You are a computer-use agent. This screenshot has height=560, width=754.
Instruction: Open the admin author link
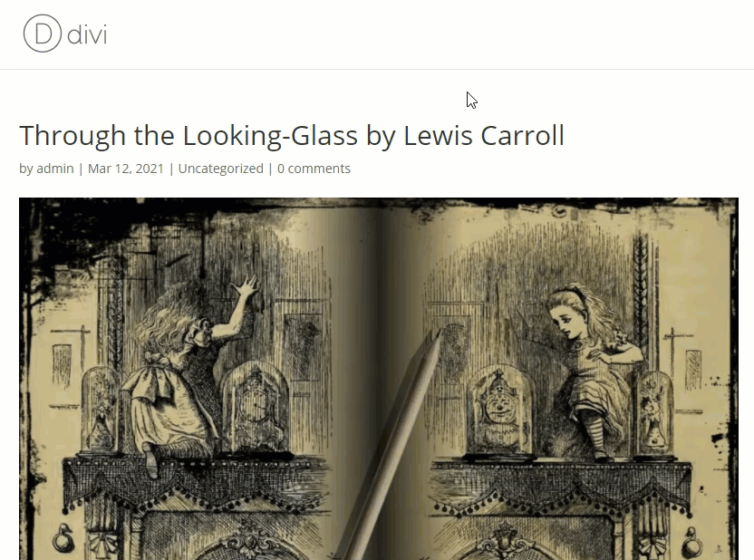(55, 169)
